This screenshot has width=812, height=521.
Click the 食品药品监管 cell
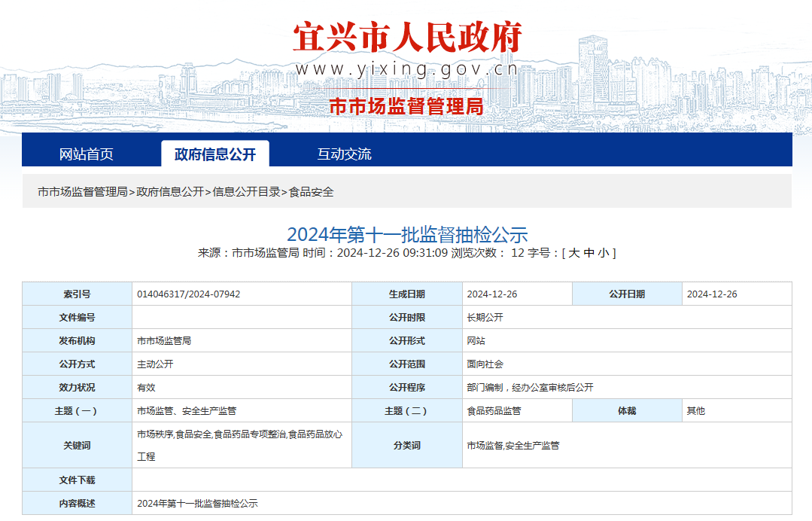pyautogui.click(x=517, y=410)
